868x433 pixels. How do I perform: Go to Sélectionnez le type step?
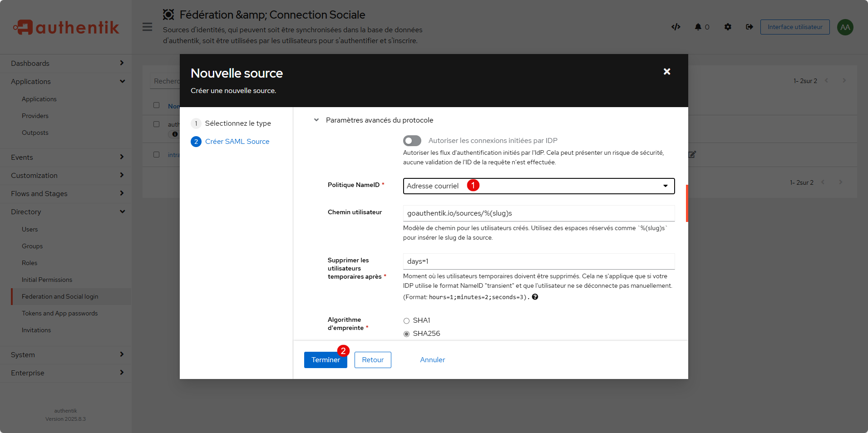(x=237, y=123)
